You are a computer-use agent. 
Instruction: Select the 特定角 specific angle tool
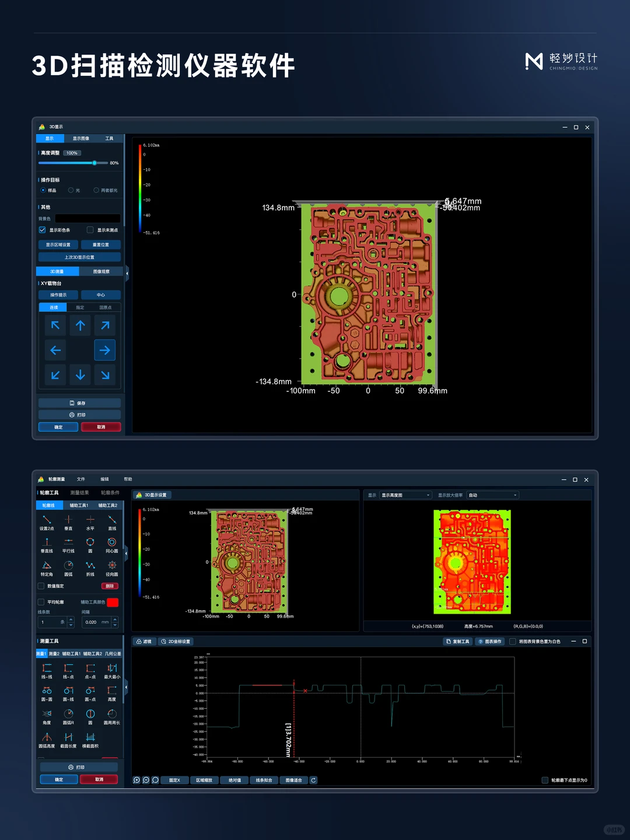coord(47,568)
